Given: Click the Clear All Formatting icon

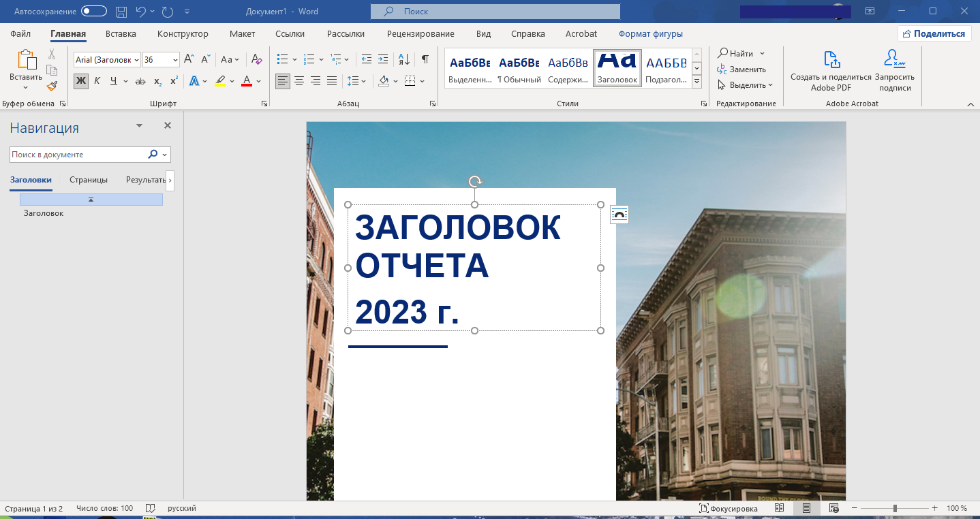Looking at the screenshot, I should [x=256, y=59].
